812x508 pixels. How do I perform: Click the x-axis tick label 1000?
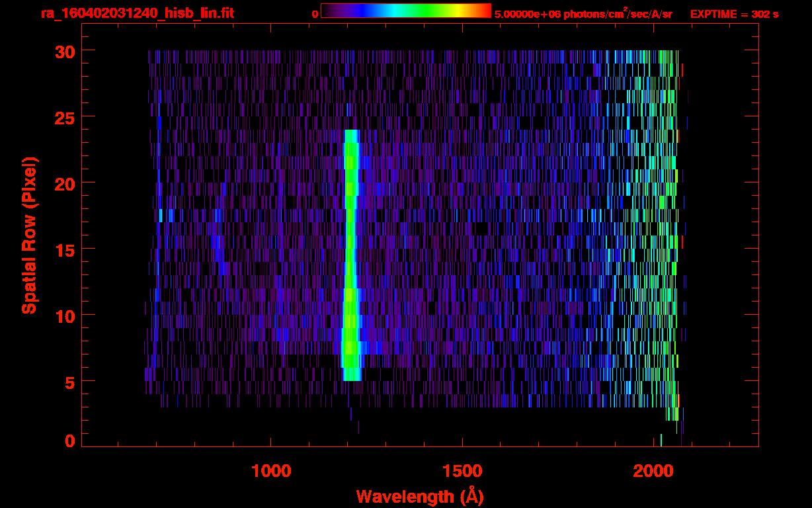(x=271, y=471)
